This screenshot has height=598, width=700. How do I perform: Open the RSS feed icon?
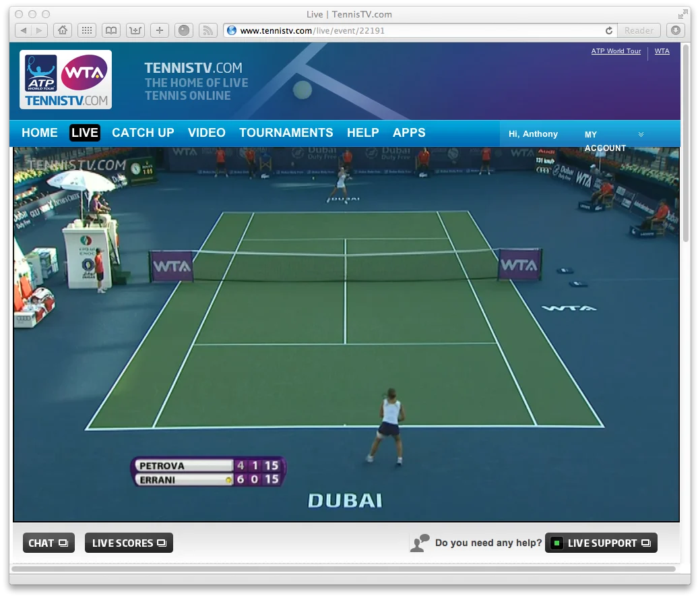pyautogui.click(x=208, y=30)
